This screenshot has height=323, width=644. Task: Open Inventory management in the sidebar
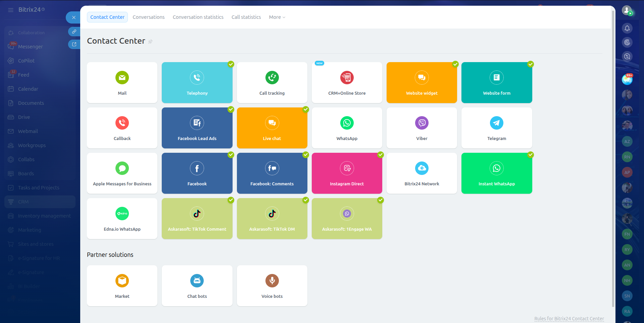(x=40, y=216)
